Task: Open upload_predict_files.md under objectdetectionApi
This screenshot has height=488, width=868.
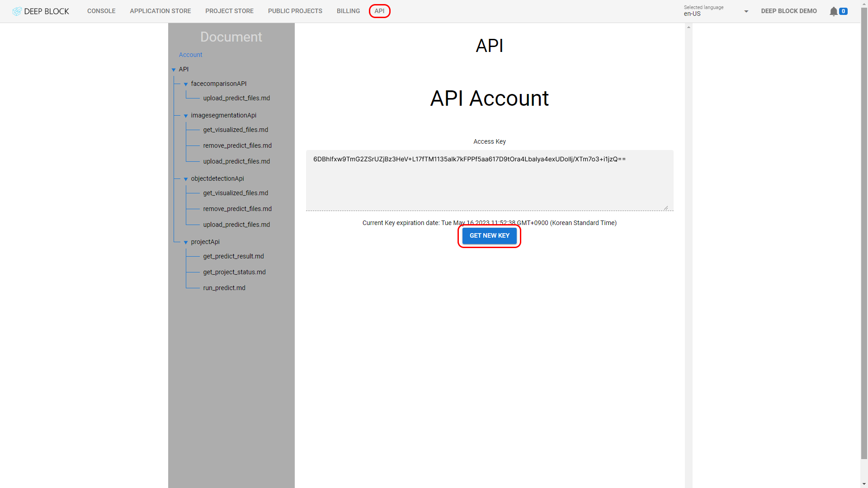Action: click(x=236, y=225)
